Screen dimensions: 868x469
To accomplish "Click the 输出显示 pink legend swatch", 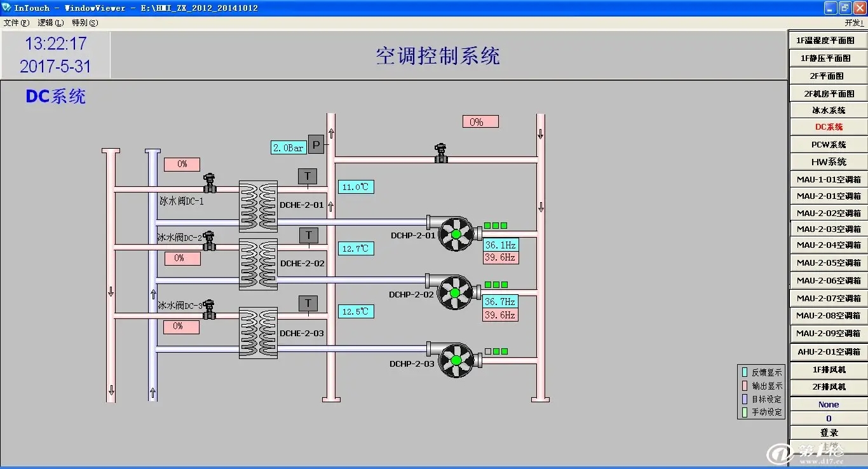I will pyautogui.click(x=745, y=385).
